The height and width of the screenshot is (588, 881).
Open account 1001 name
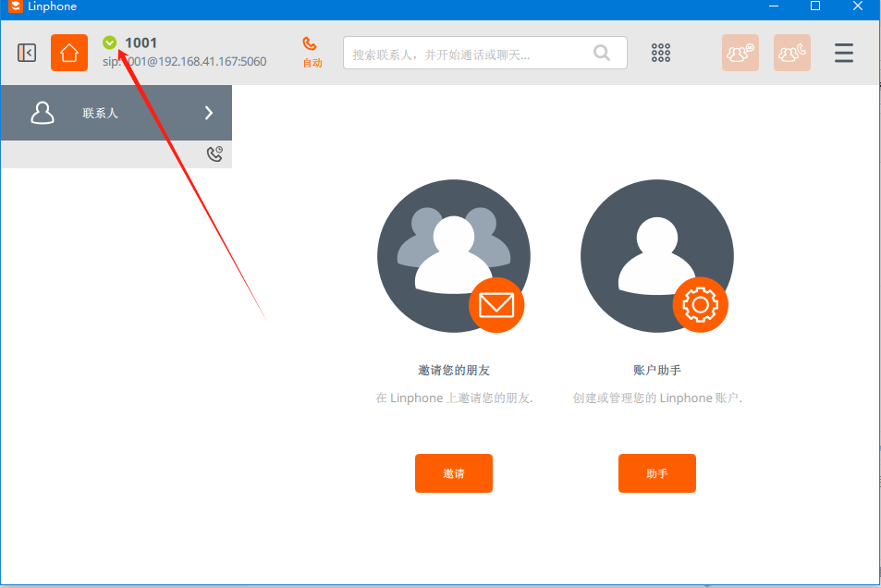pyautogui.click(x=141, y=43)
